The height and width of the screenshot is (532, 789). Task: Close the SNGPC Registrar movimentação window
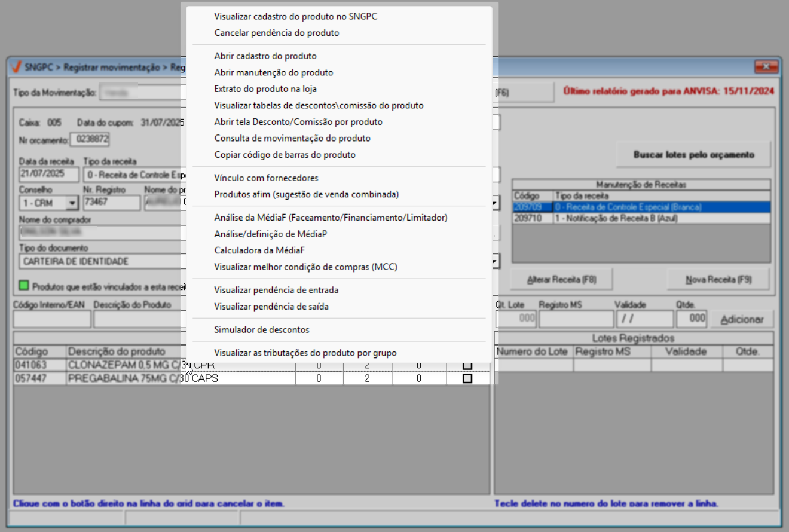766,66
